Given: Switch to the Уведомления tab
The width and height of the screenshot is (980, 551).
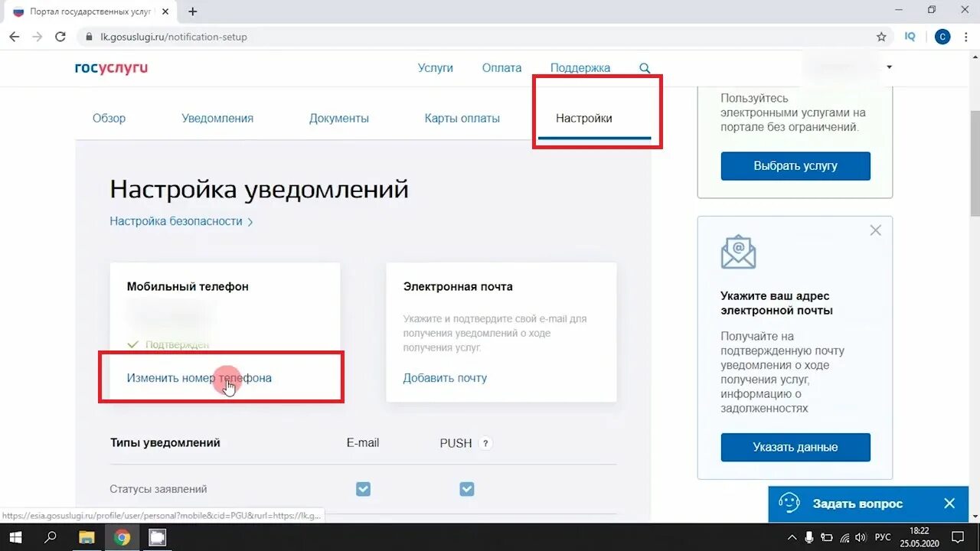Looking at the screenshot, I should click(217, 119).
